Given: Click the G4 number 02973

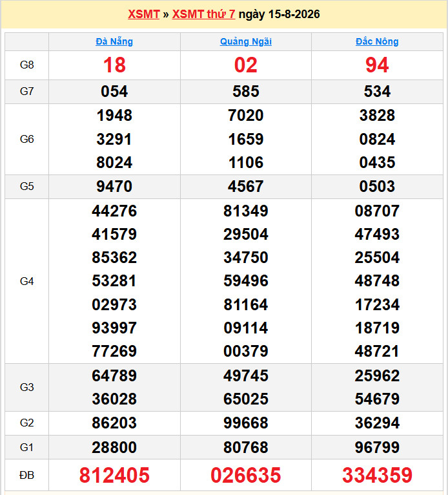Looking at the screenshot, I should point(114,304).
